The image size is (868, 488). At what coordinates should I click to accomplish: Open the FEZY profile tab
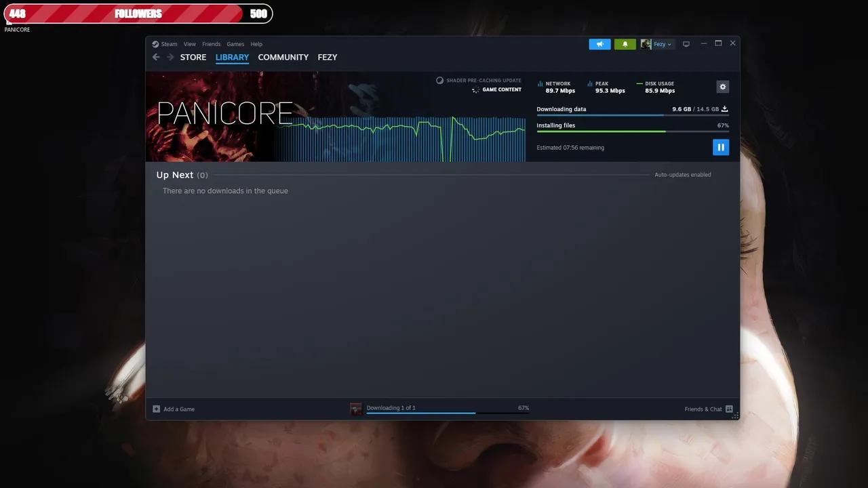(x=328, y=57)
